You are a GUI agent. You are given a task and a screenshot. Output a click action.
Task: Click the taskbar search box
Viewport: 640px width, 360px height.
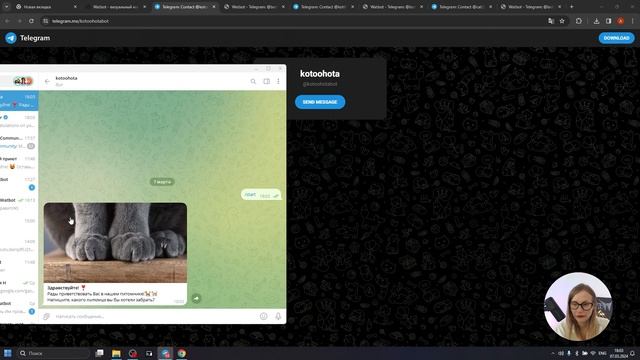[x=53, y=353]
